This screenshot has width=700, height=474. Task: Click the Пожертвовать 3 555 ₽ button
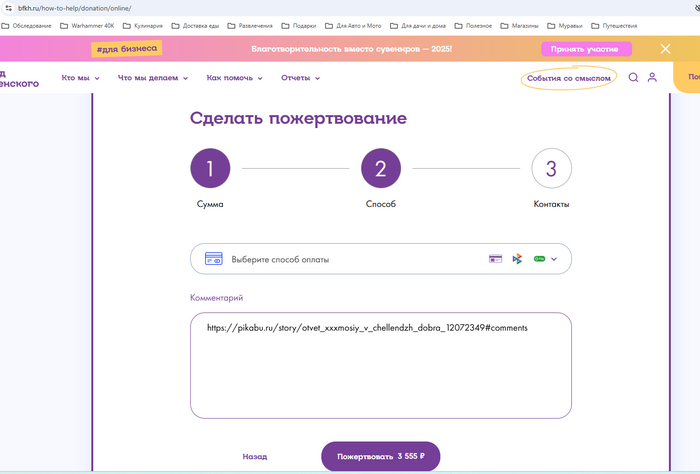tap(381, 456)
